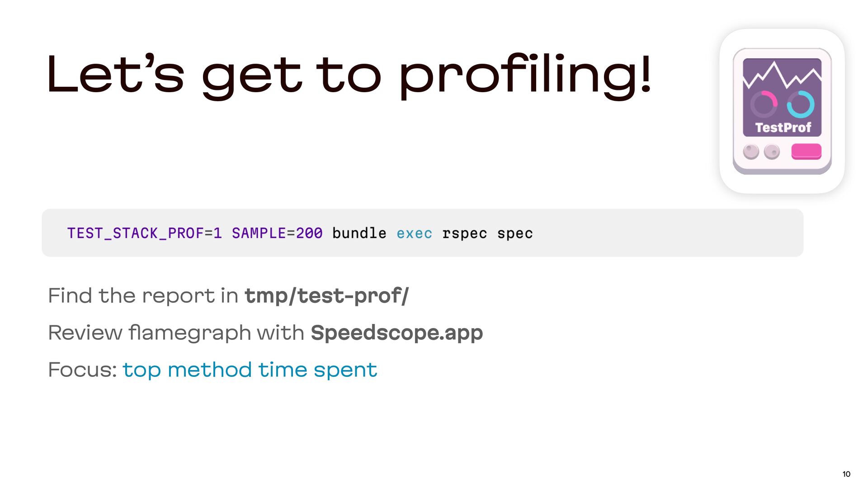Screen dimensions: 868x488
Task: Click the TestProf label inside the logo
Action: tap(783, 128)
